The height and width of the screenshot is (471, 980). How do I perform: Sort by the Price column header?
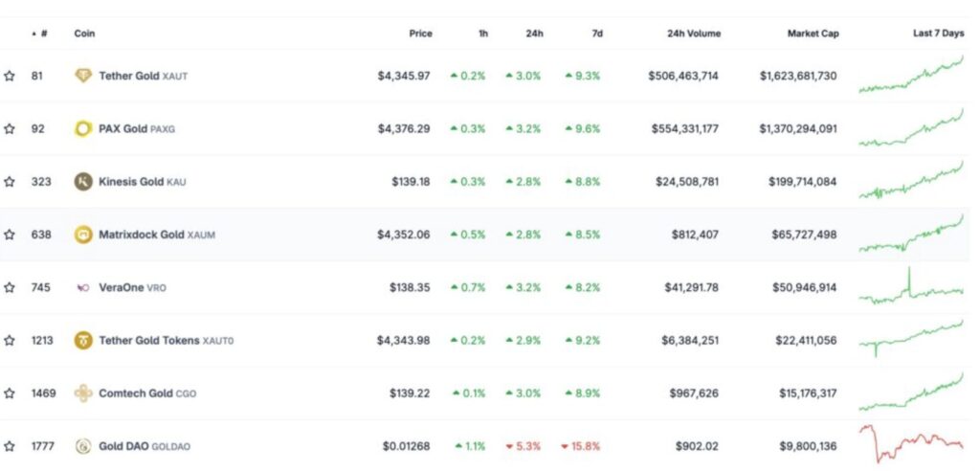[421, 34]
